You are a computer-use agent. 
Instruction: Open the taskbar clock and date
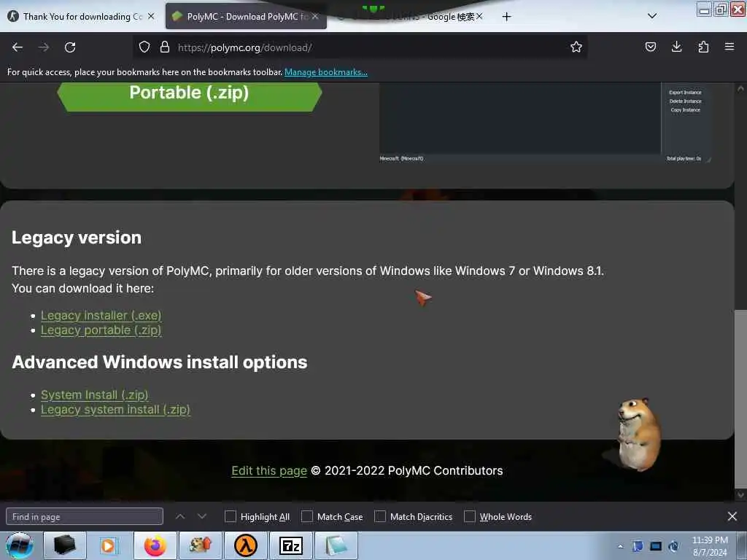[709, 546]
